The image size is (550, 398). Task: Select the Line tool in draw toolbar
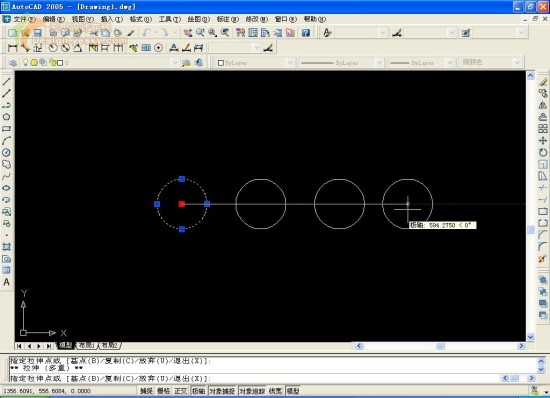6,82
